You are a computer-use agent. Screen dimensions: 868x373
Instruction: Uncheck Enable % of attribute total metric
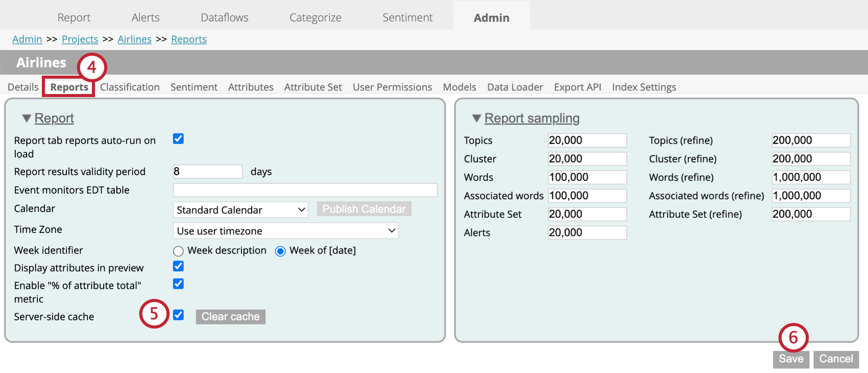[178, 284]
